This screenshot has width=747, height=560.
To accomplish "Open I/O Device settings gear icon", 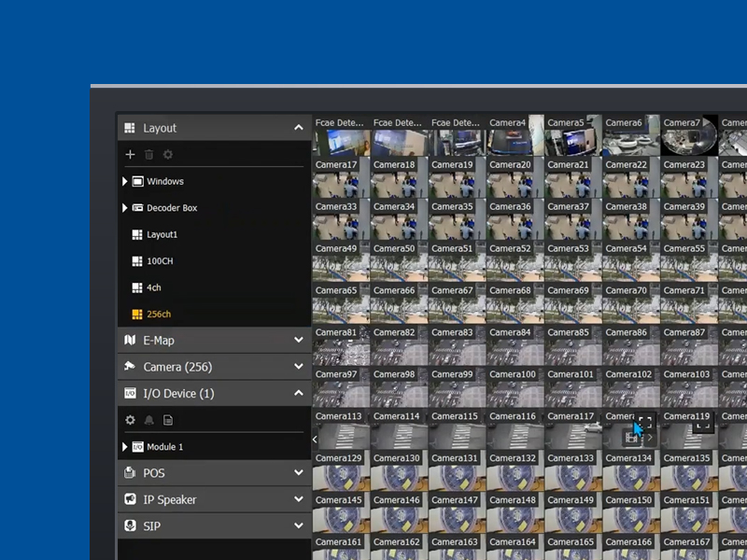I will [x=131, y=420].
